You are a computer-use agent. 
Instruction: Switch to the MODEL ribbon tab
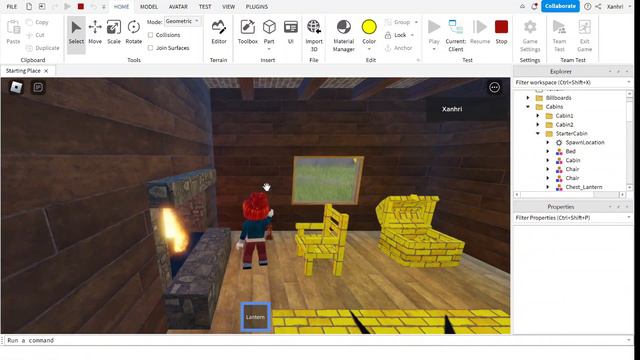[149, 7]
